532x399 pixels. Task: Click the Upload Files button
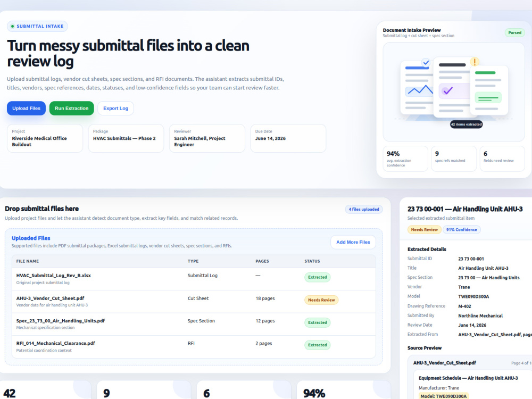click(x=26, y=108)
